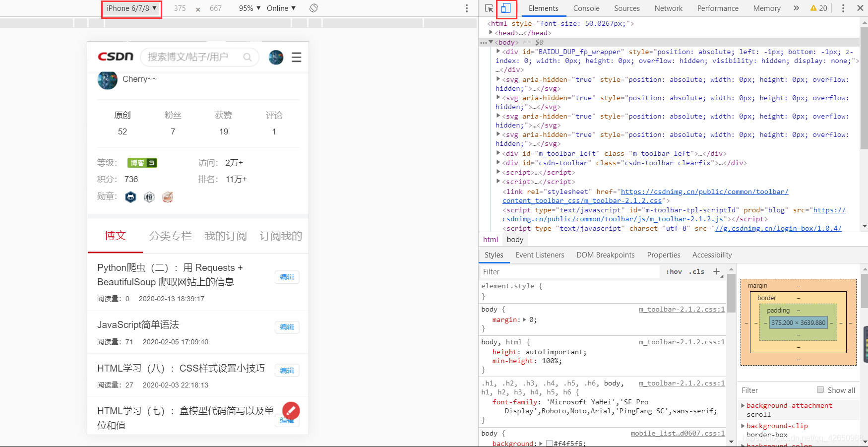
Task: Click the blog level 博客 3 badge
Action: coord(142,163)
